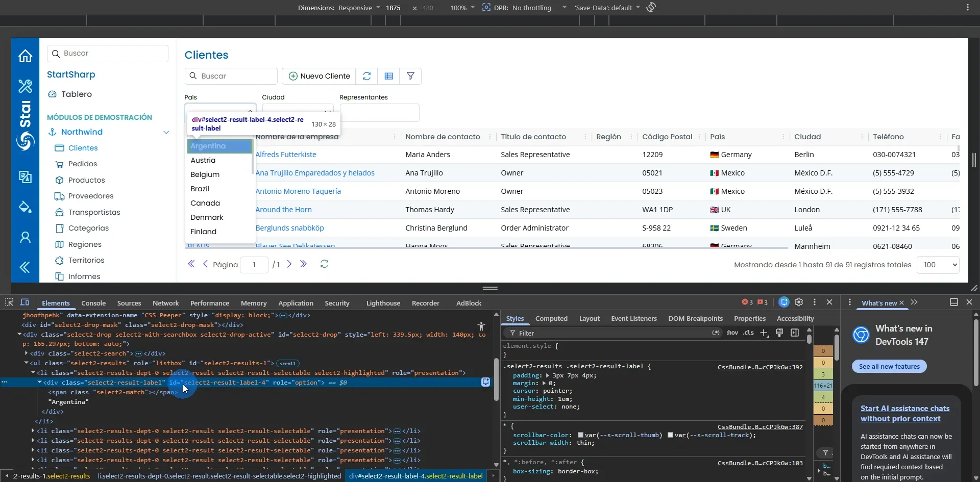Image resolution: width=980 pixels, height=482 pixels.
Task: Click the Nuevo Cliente button
Action: [319, 76]
